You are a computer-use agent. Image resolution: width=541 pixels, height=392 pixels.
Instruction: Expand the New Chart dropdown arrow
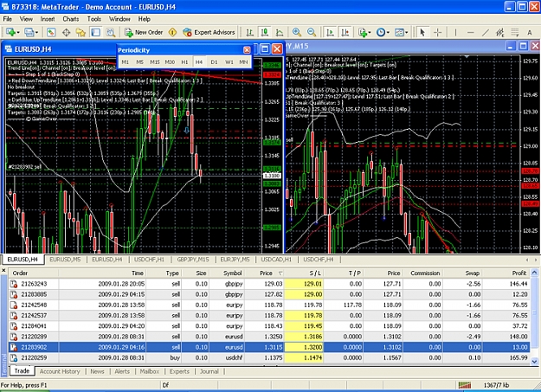[18, 32]
